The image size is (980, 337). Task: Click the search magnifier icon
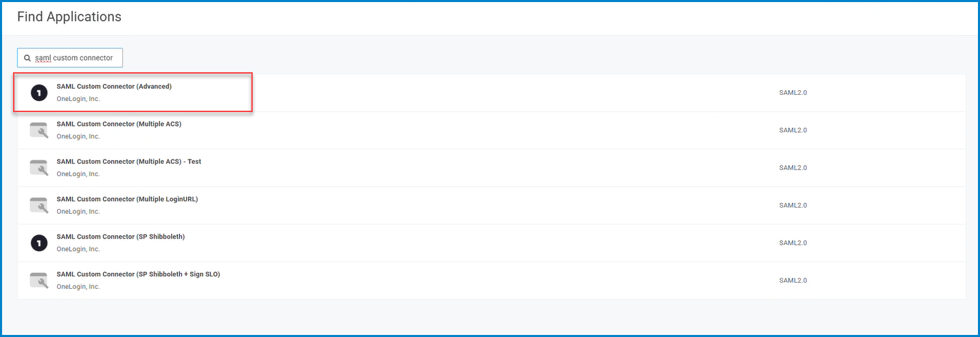pos(27,58)
